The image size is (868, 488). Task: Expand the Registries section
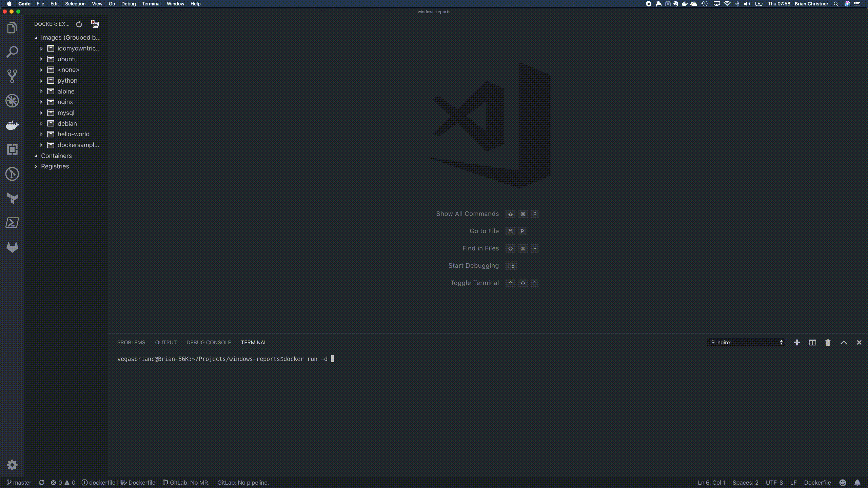point(55,166)
